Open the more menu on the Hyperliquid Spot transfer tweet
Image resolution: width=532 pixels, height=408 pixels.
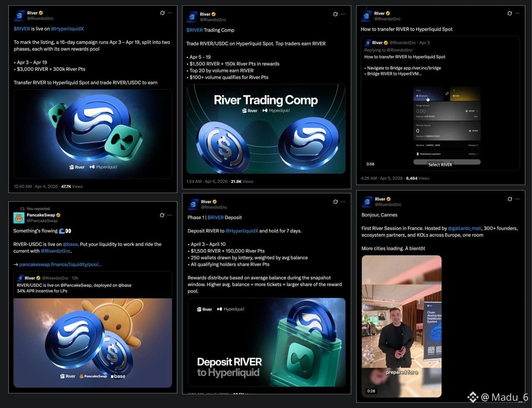pos(517,13)
